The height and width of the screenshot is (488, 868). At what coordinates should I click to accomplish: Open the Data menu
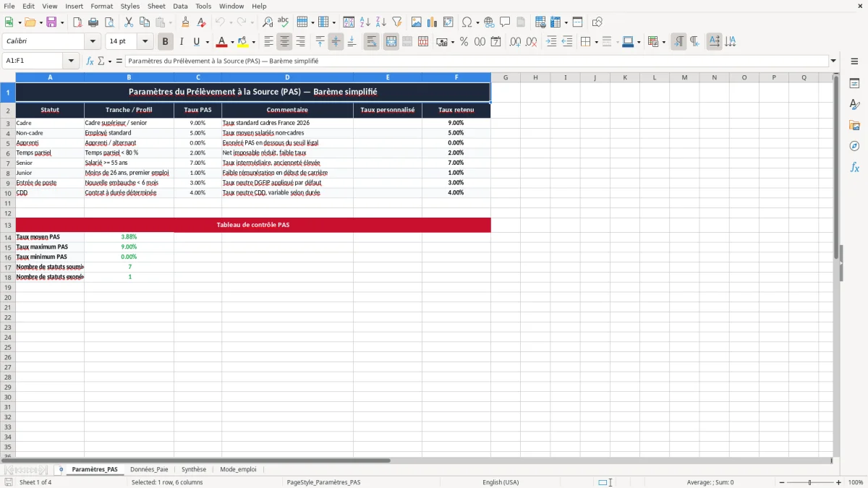[180, 6]
